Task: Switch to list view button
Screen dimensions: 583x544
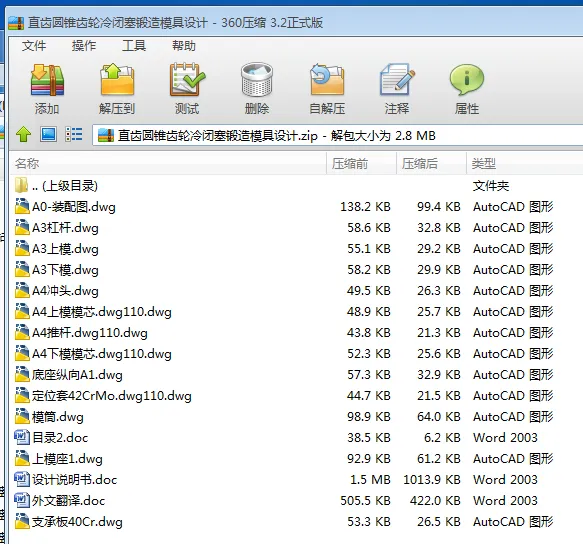Action: point(74,134)
